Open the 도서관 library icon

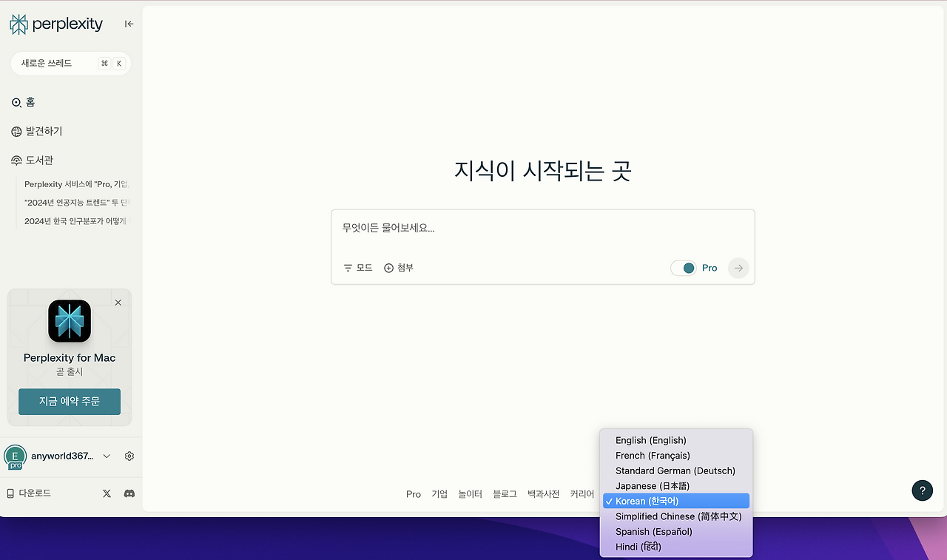tap(16, 160)
